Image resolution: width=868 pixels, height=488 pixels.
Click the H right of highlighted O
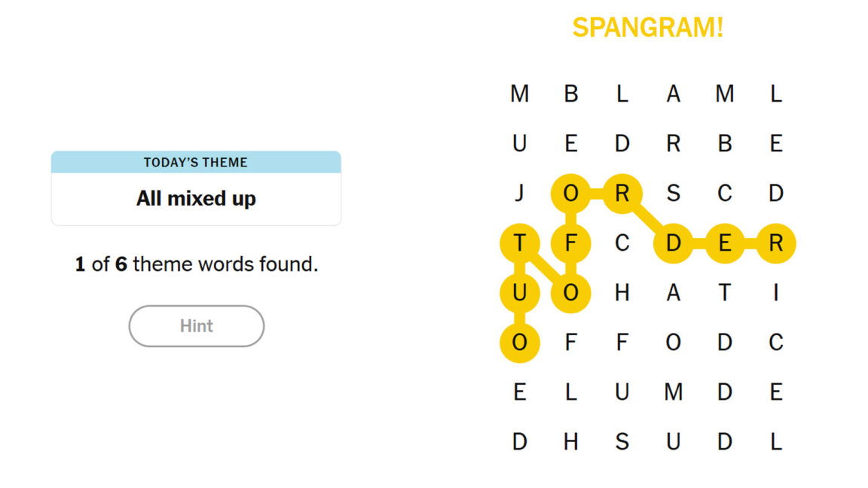622,293
